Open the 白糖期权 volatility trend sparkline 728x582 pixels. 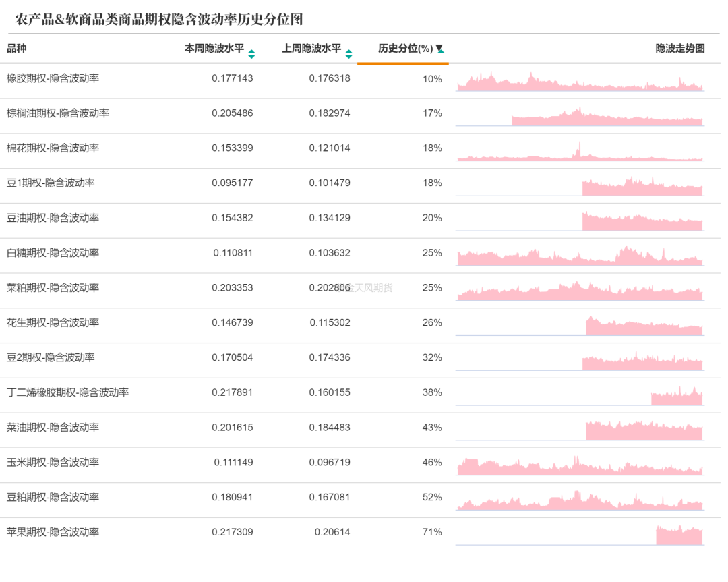[580, 256]
